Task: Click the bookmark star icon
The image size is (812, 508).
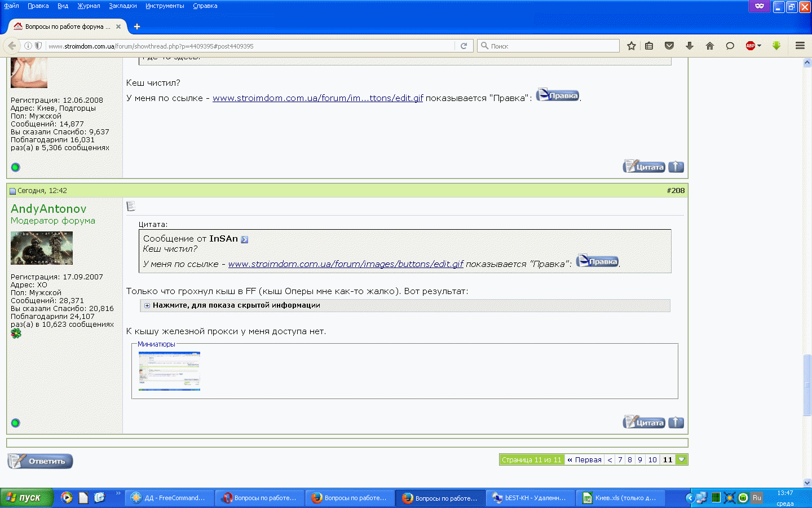Action: click(x=631, y=46)
